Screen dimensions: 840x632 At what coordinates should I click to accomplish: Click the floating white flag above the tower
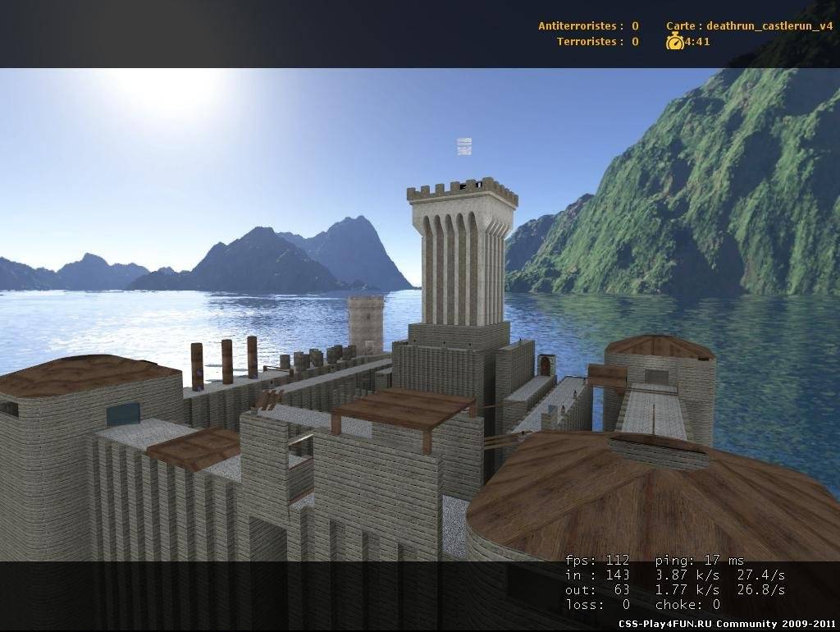click(x=464, y=146)
